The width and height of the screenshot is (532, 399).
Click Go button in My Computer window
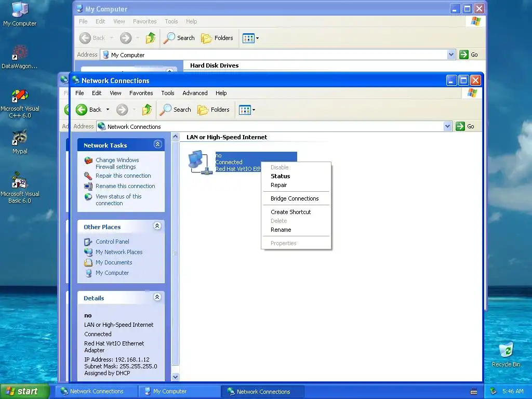pos(469,55)
